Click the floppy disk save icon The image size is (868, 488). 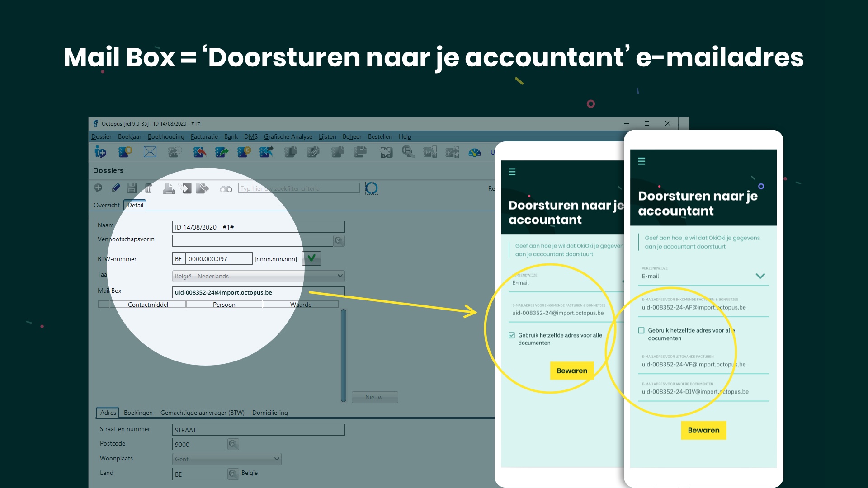(132, 188)
